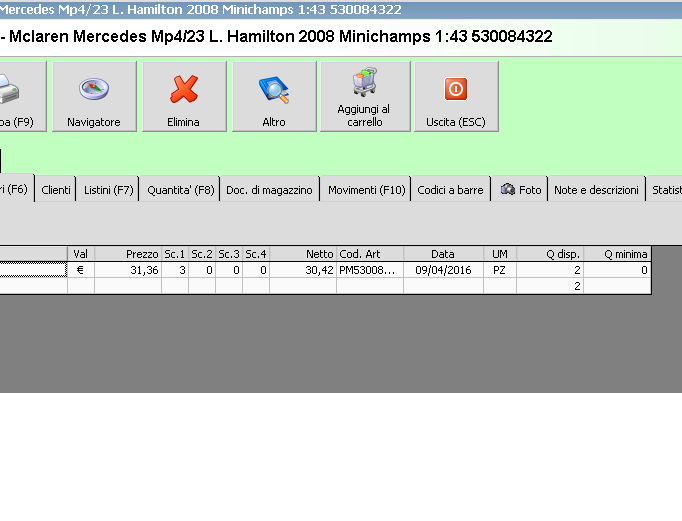Click the Sc.4 column header

[256, 254]
